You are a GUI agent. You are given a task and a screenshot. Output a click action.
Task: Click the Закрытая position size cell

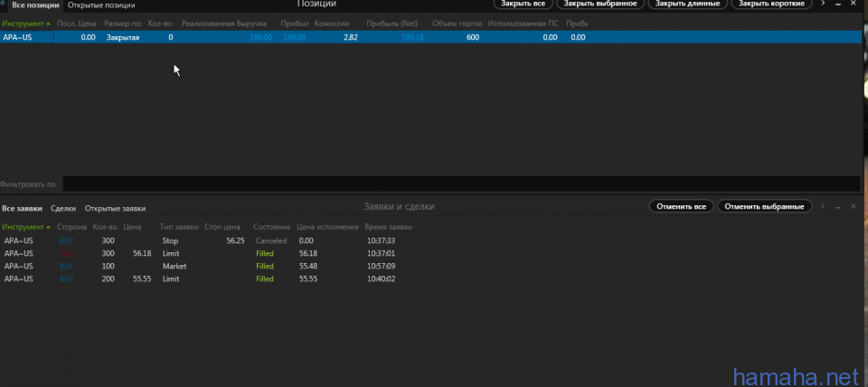coord(123,38)
